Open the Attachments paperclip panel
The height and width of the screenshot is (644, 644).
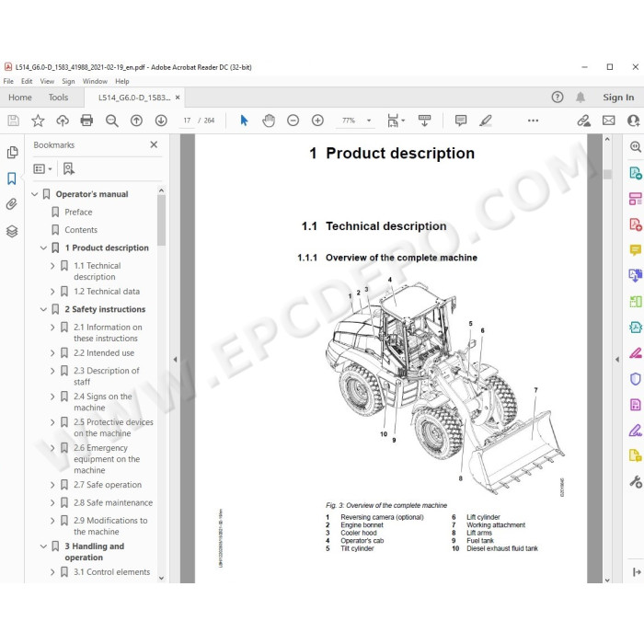tap(12, 204)
